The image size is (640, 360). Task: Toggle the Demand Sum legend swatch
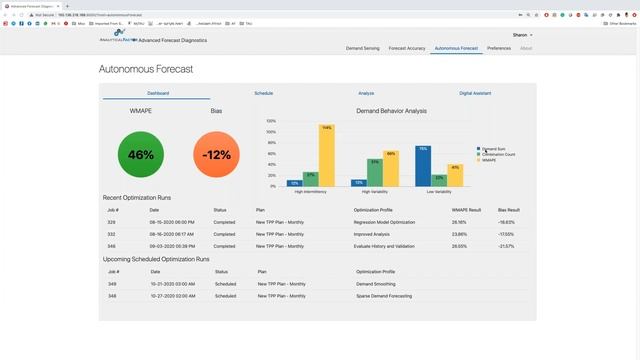click(478, 149)
